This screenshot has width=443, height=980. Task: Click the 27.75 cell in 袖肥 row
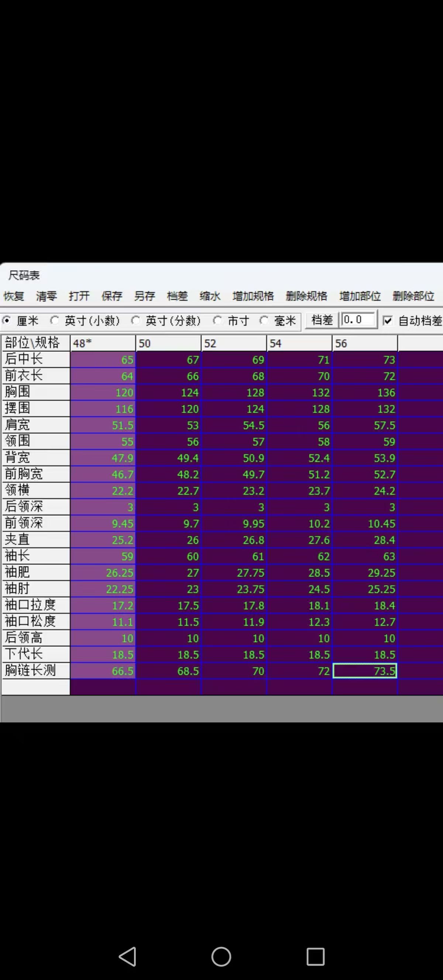(234, 572)
